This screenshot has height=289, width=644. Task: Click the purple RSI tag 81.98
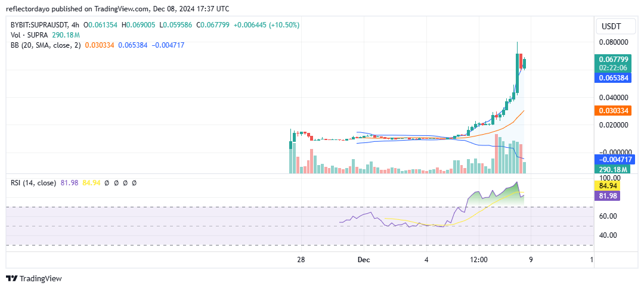click(x=607, y=196)
